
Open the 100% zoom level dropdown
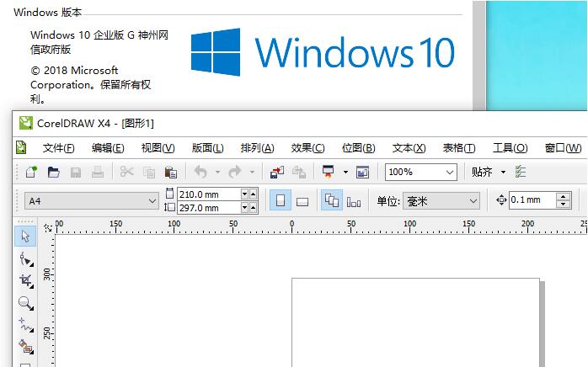(420, 172)
